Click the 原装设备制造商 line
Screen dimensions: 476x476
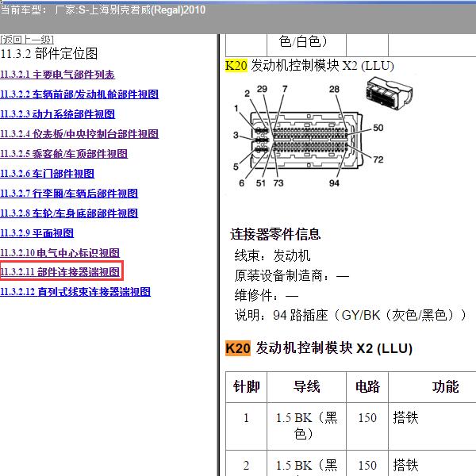[x=292, y=275]
